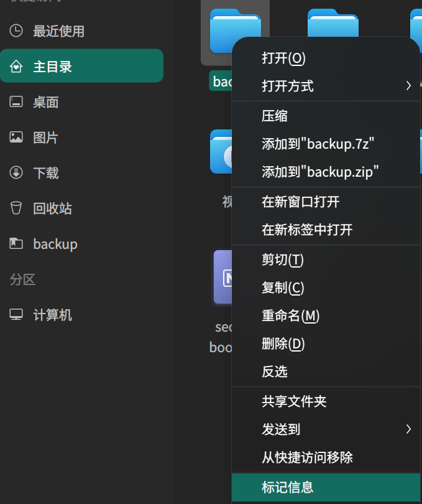Click the bookmark folder icon beside backup
This screenshot has width=422, height=504.
[x=16, y=243]
